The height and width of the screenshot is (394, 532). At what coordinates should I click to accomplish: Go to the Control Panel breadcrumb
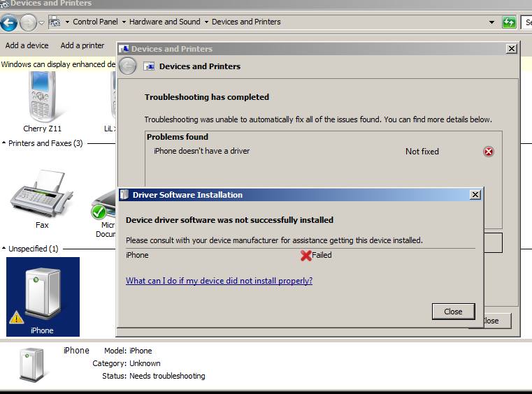point(95,22)
